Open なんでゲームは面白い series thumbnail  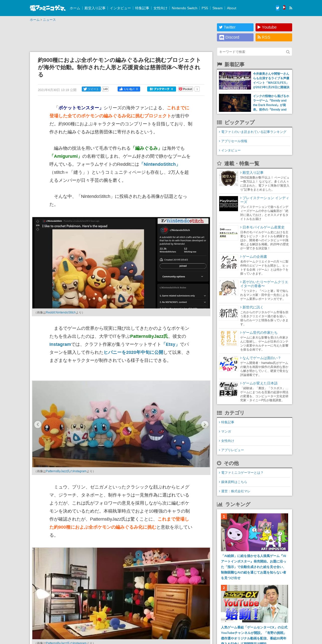228,364
